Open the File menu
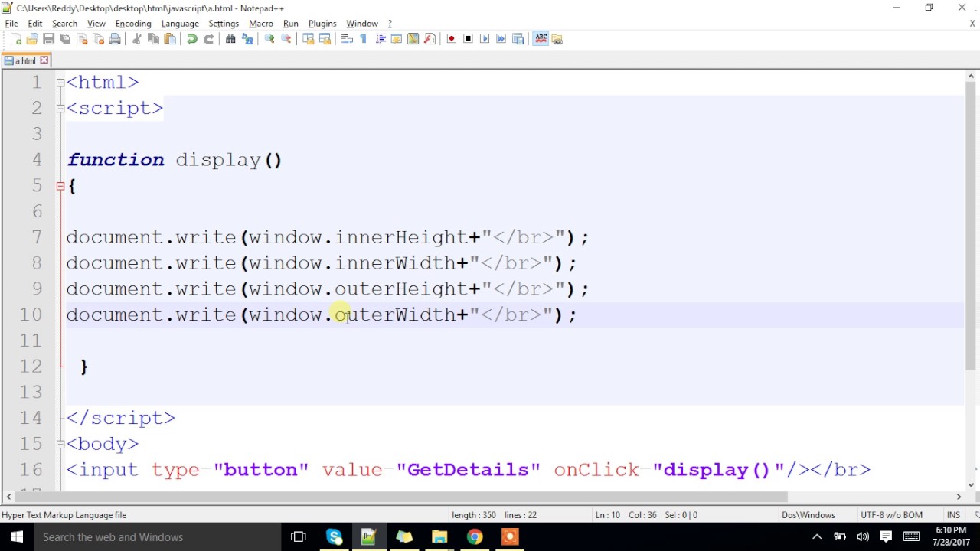This screenshot has width=980, height=551. tap(11, 24)
